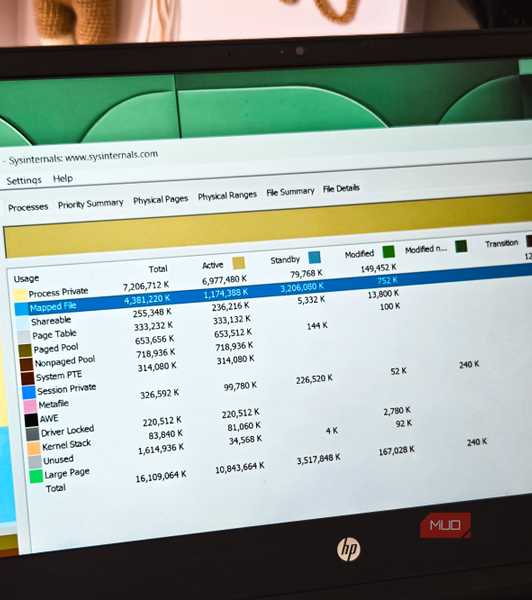Screen dimensions: 532x600
Task: Switch to the Physical Ranges tab
Action: pos(227,196)
